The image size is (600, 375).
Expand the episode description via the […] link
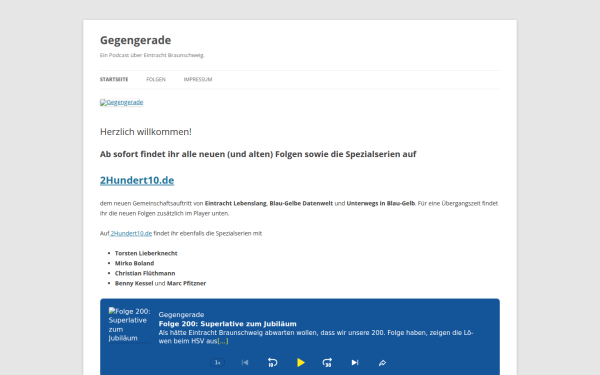223,341
